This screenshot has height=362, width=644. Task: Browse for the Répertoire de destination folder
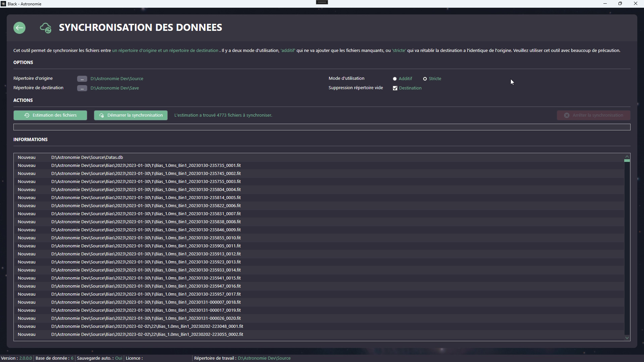[82, 88]
